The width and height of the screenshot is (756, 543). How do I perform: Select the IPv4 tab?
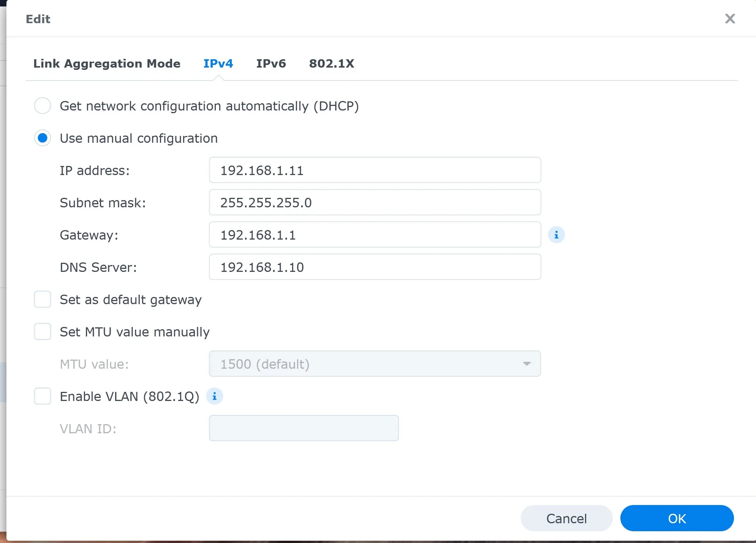click(218, 64)
